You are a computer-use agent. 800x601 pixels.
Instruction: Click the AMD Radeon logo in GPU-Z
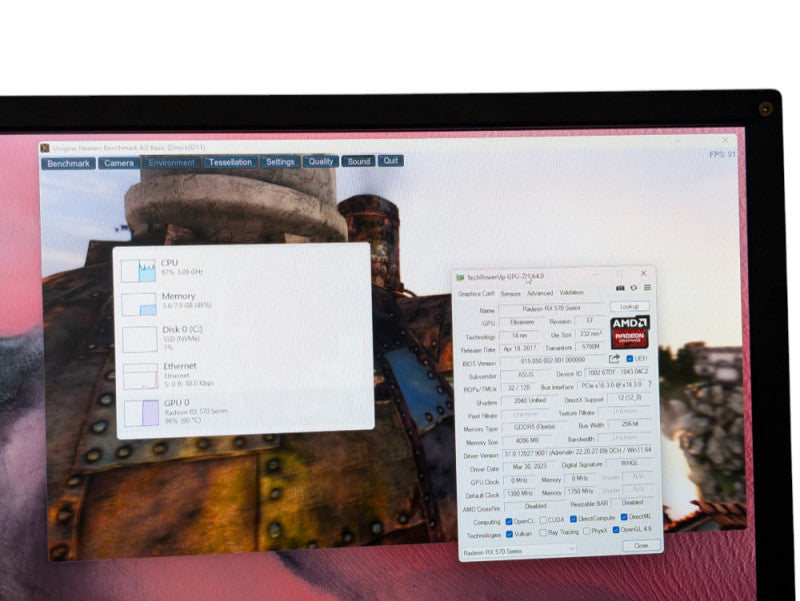point(630,332)
